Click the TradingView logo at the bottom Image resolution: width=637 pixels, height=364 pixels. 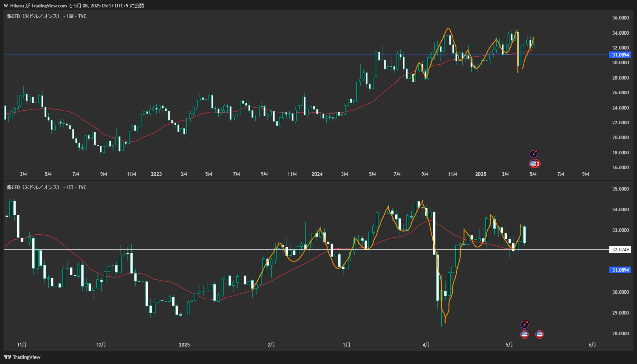coord(22,357)
